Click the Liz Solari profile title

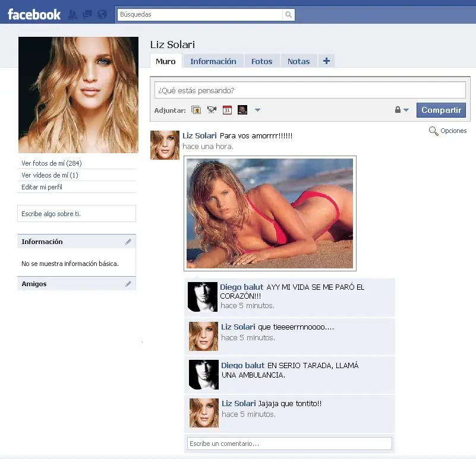pyautogui.click(x=172, y=45)
